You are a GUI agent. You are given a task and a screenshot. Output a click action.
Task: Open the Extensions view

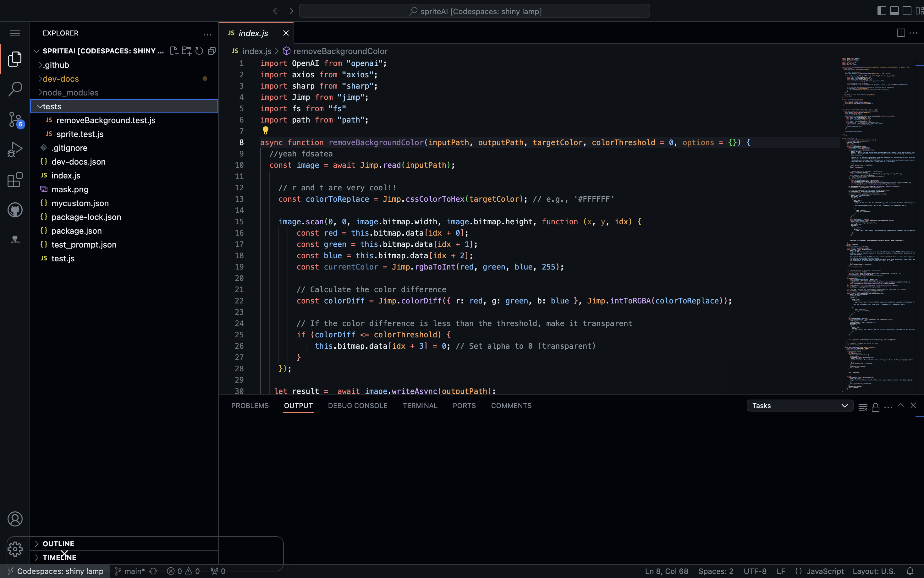15,180
